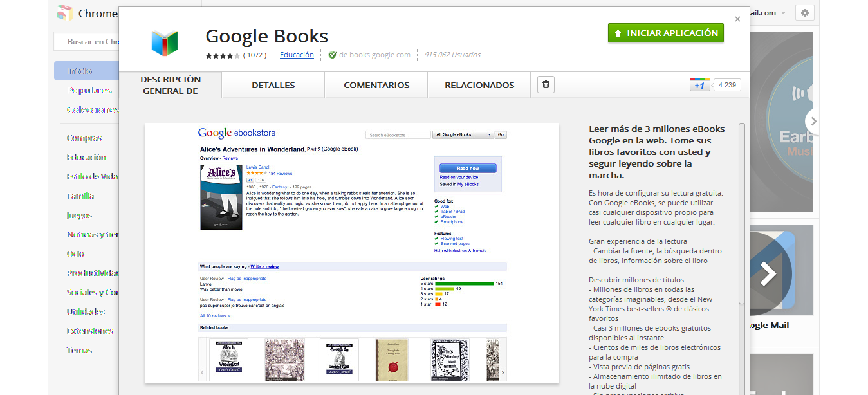This screenshot has width=868, height=395.
Task: Open settings via the gear icon
Action: point(804,12)
